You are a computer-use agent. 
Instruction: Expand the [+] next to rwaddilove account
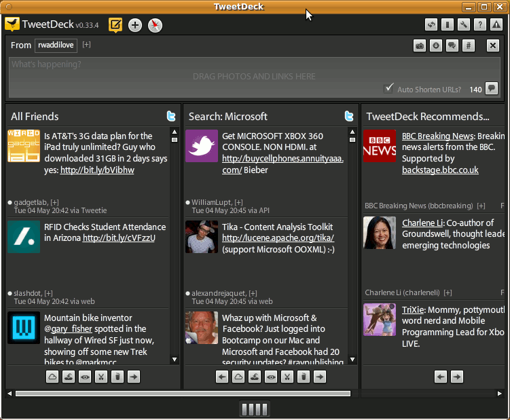[87, 45]
